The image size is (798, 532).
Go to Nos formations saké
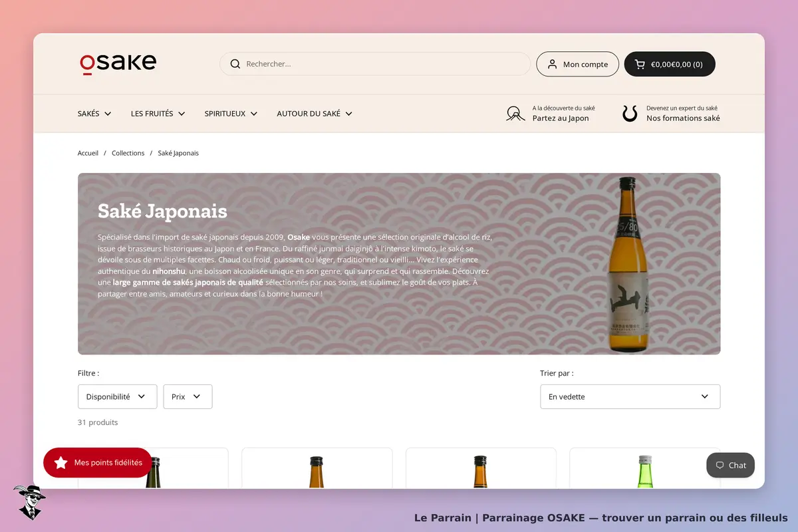683,118
